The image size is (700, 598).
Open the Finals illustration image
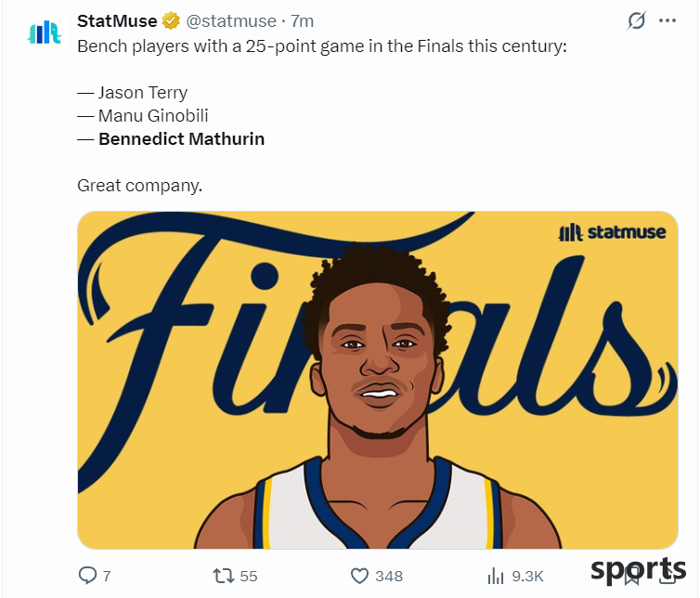[378, 380]
